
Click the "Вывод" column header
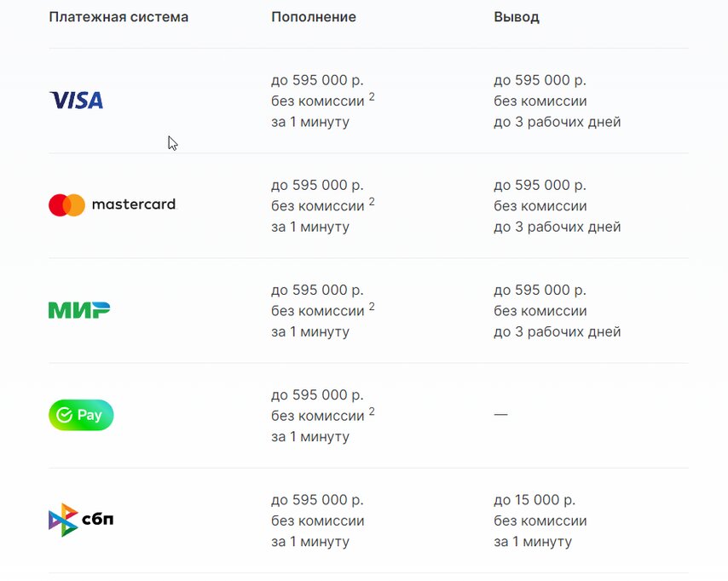[x=517, y=17]
